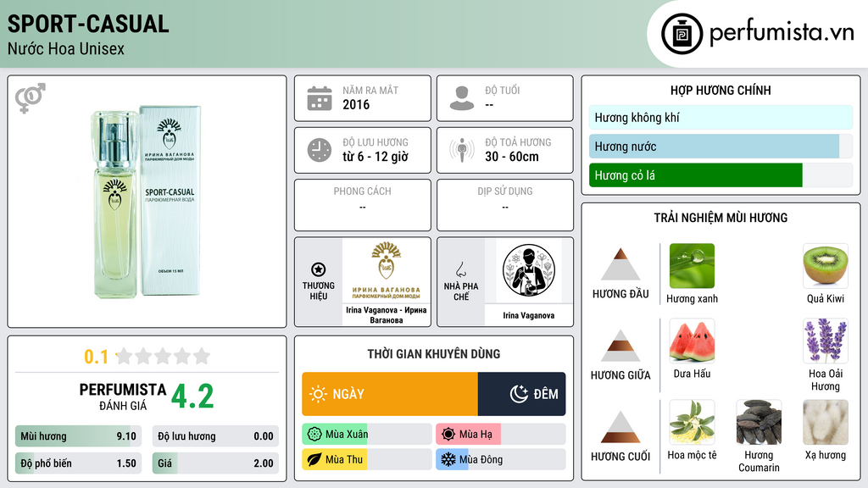Click the Mùa Đông snowflake icon
The width and height of the screenshot is (868, 488).
448,460
